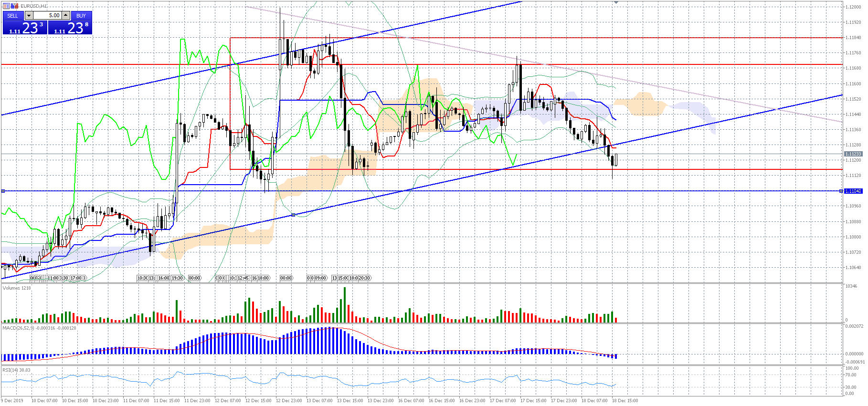
Task: Select the rising trendline's middle anchor point
Action: pyautogui.click(x=293, y=215)
